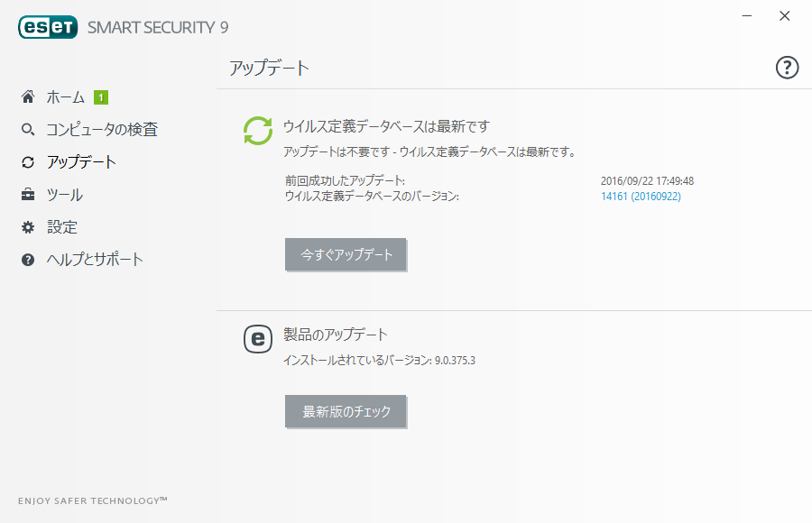Click the refresh arrows icon beside アップデート
This screenshot has width=812, height=523.
click(x=28, y=162)
